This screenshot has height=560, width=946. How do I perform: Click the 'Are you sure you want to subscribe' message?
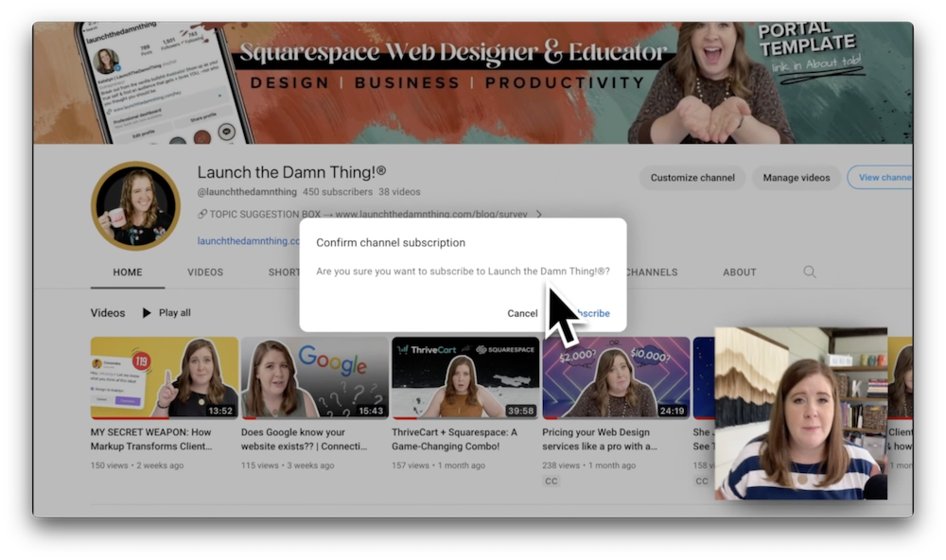(x=463, y=271)
